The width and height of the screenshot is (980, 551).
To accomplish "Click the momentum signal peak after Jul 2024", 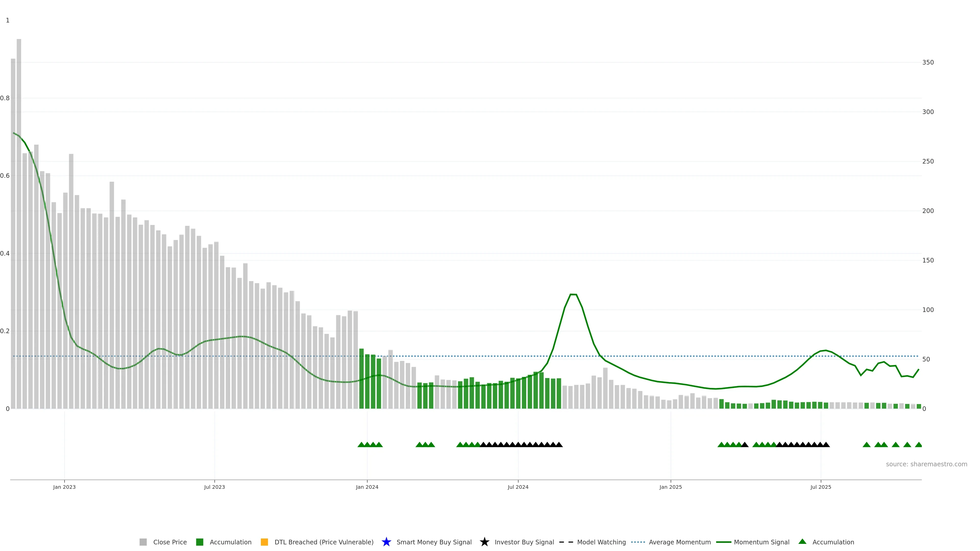I will pyautogui.click(x=573, y=294).
